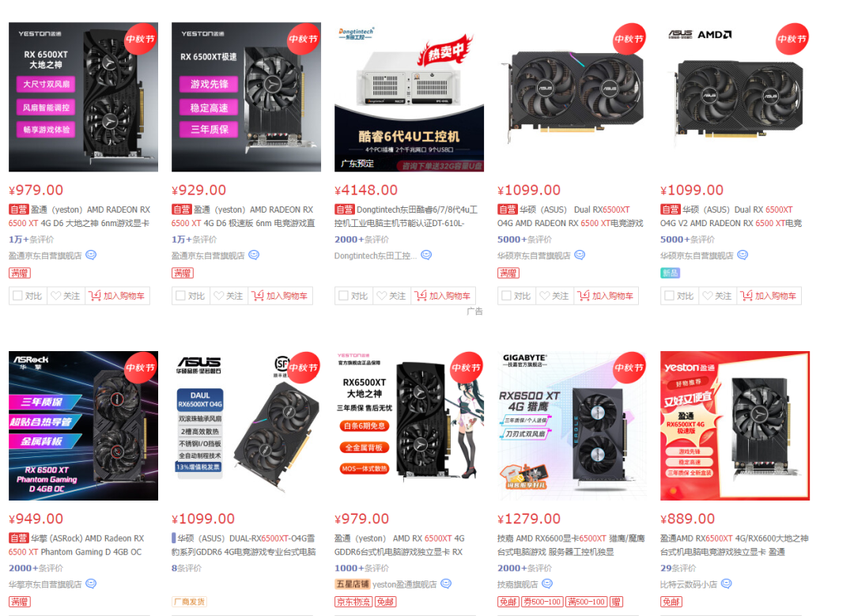The image size is (854, 616).
Task: Click 券500-100 coupon tag on Gigabyte listing
Action: pyautogui.click(x=542, y=602)
